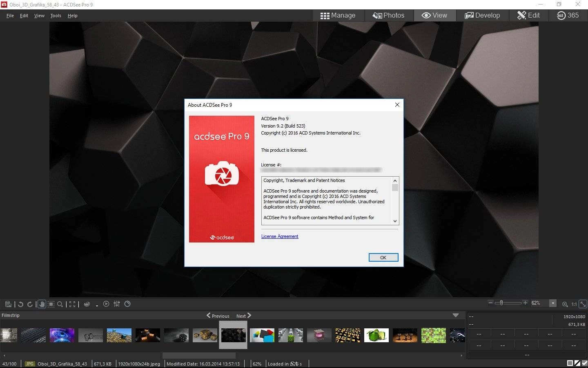Zoom out with the minus button

tap(490, 303)
